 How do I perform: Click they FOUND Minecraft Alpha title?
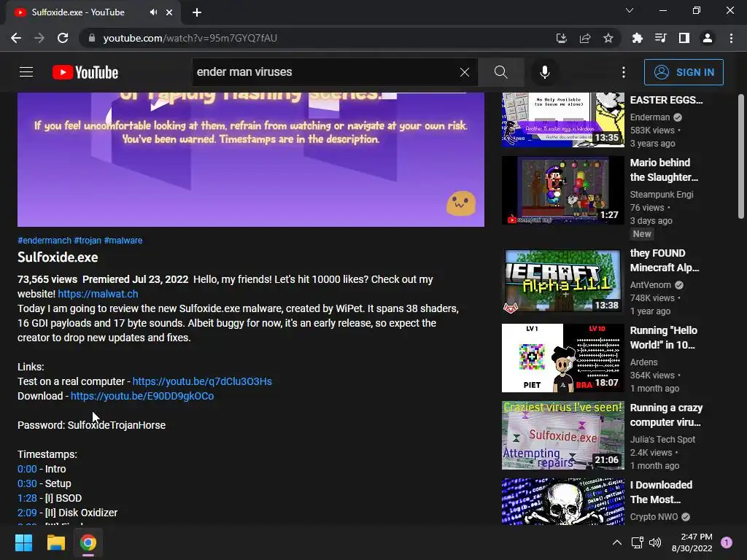pyautogui.click(x=665, y=260)
